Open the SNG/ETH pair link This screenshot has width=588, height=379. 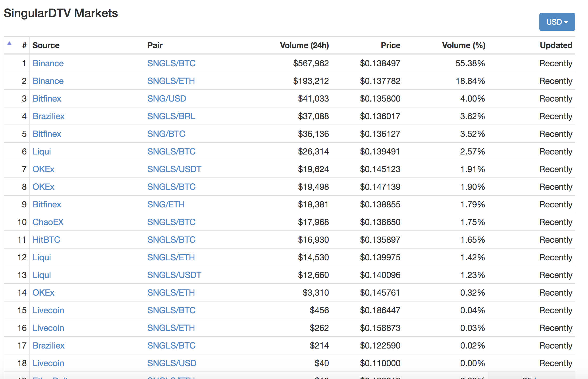(x=166, y=204)
